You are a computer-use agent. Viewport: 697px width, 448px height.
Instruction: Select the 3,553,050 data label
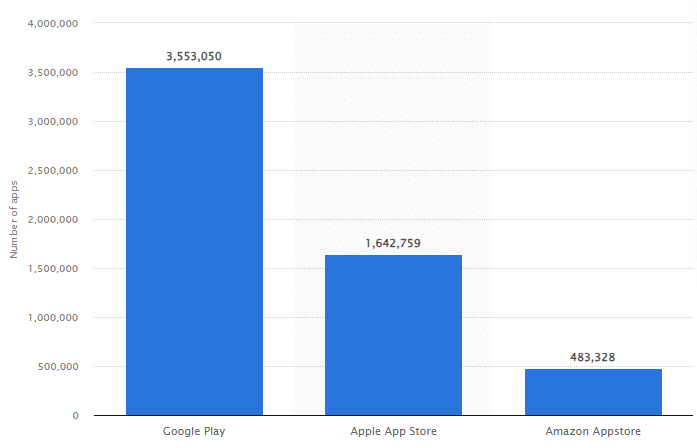point(194,56)
